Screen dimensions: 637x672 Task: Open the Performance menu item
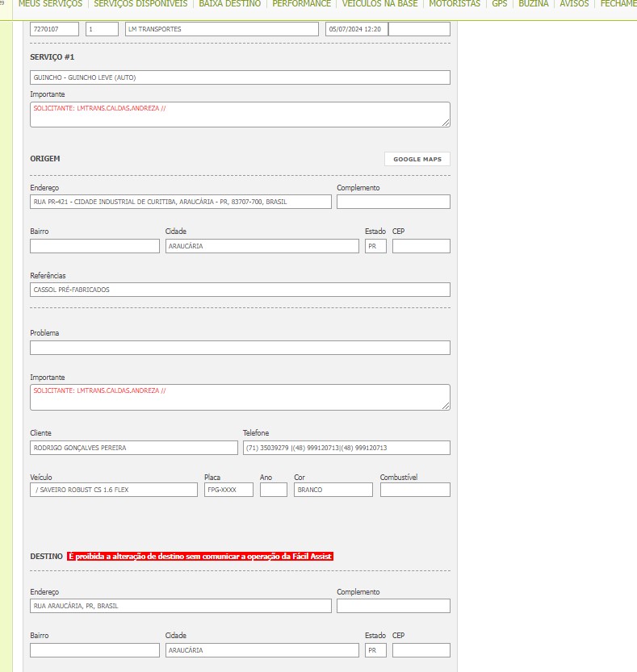tap(302, 4)
